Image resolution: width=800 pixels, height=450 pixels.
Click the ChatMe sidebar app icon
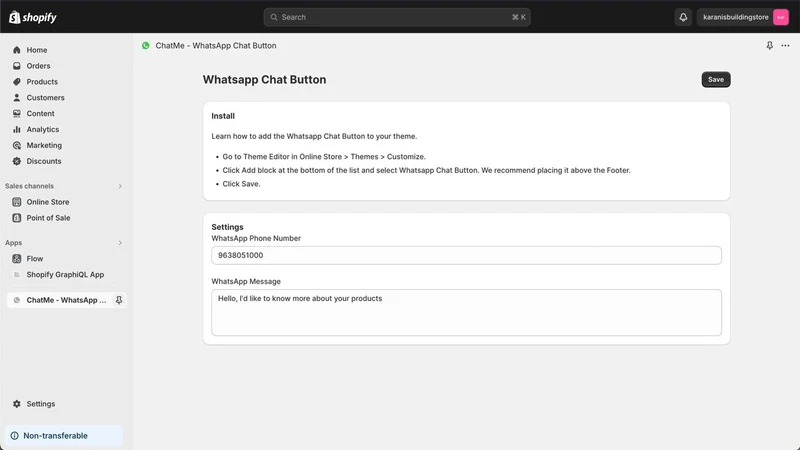(17, 300)
